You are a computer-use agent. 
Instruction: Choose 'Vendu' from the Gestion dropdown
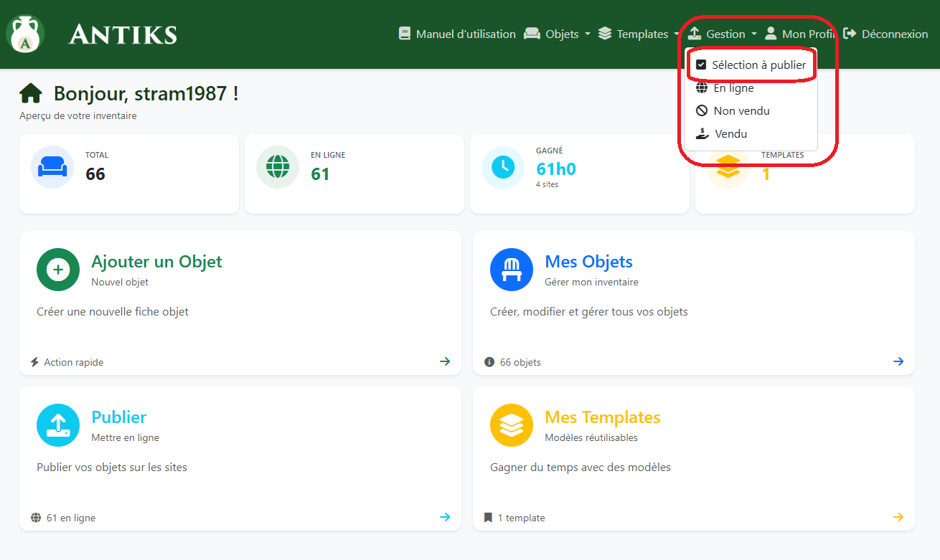730,134
